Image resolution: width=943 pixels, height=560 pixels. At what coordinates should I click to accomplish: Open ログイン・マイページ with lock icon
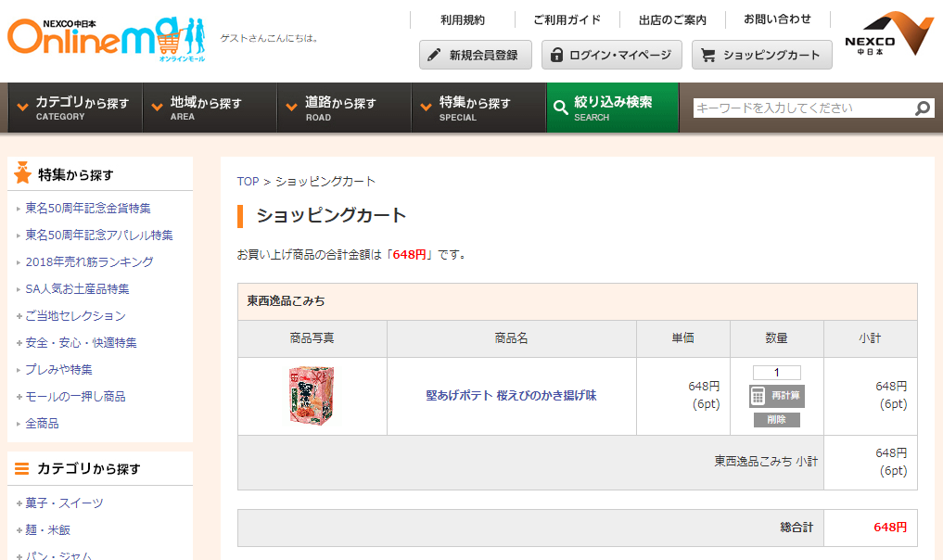[x=611, y=55]
